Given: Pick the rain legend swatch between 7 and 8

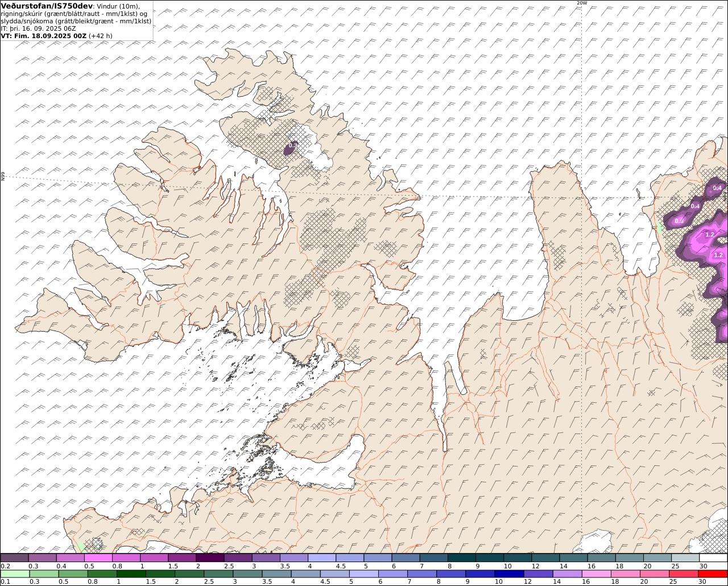Looking at the screenshot, I should [422, 573].
